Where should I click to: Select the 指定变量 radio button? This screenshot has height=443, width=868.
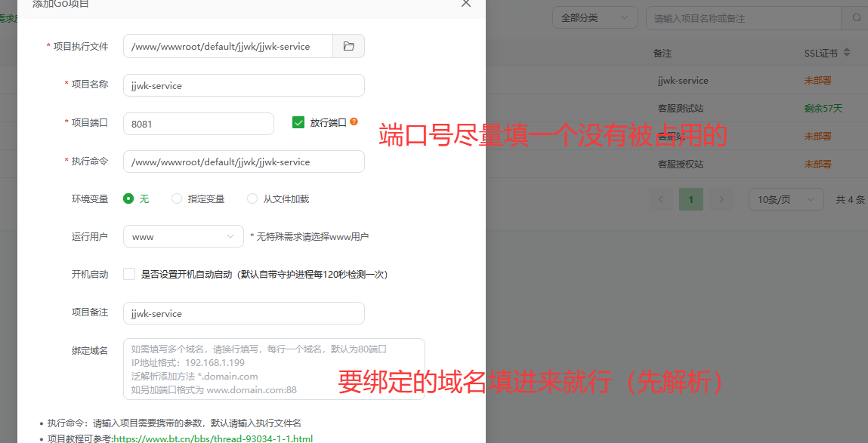[x=175, y=198]
